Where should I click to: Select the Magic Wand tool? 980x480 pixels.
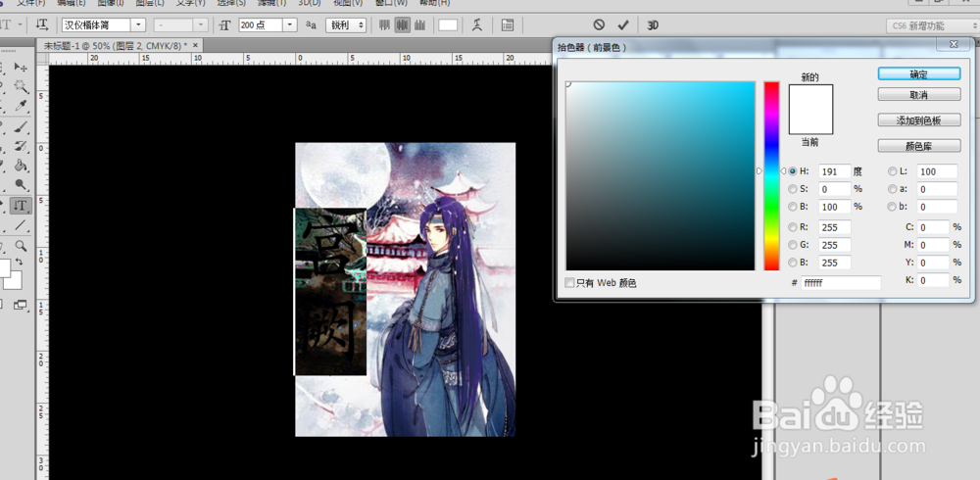[21, 86]
